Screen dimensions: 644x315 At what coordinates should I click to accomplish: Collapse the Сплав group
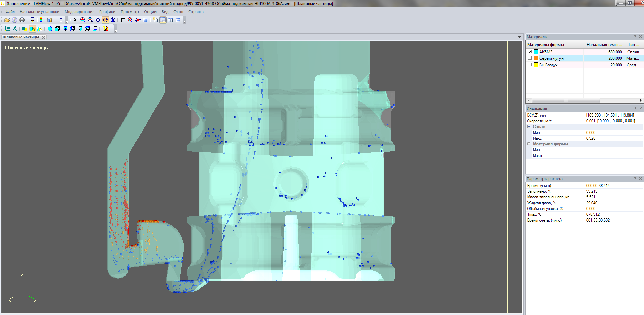[x=529, y=127]
